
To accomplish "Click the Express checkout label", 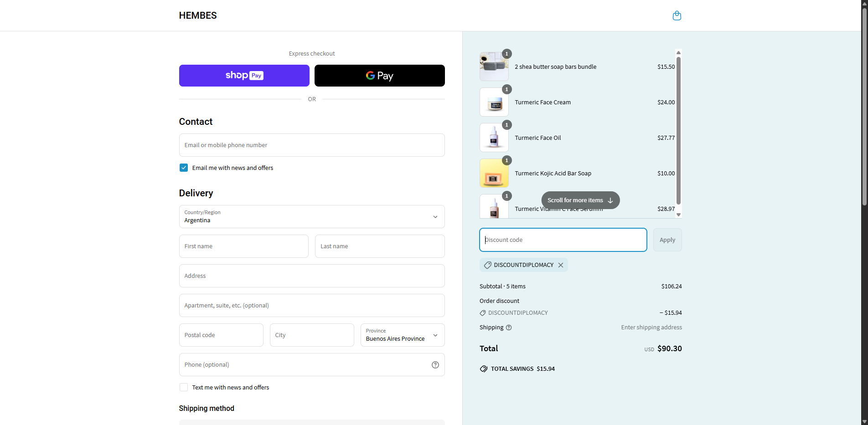I will pyautogui.click(x=312, y=54).
